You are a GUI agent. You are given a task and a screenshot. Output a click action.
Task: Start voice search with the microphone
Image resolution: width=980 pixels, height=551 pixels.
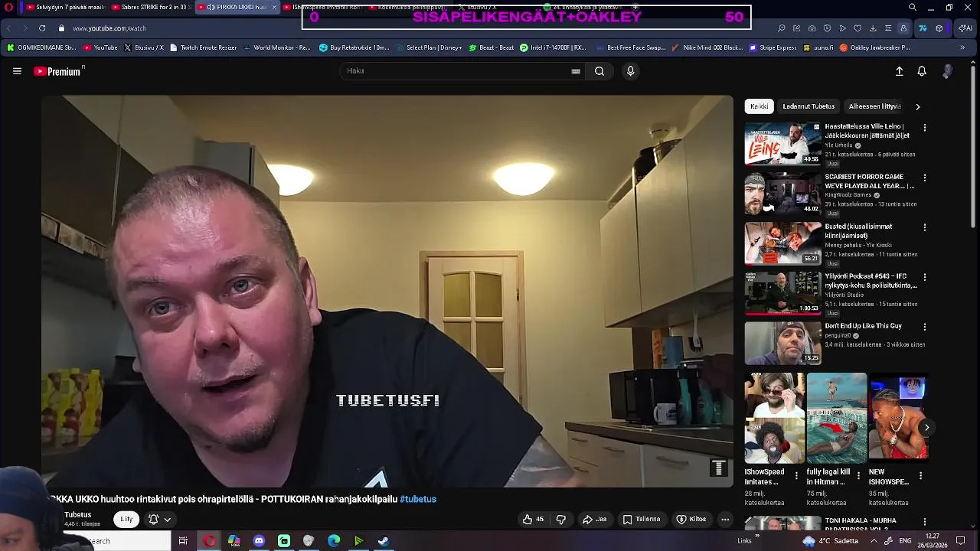(630, 71)
